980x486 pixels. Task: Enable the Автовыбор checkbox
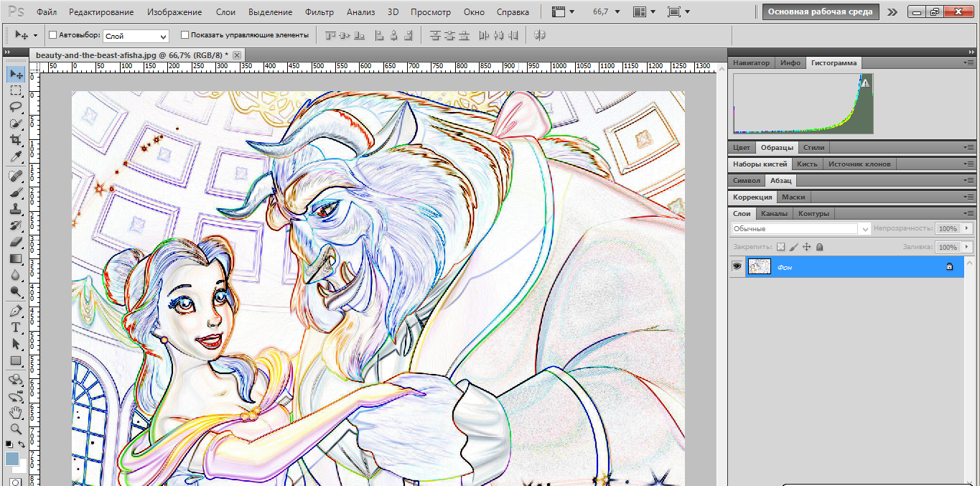click(x=52, y=35)
